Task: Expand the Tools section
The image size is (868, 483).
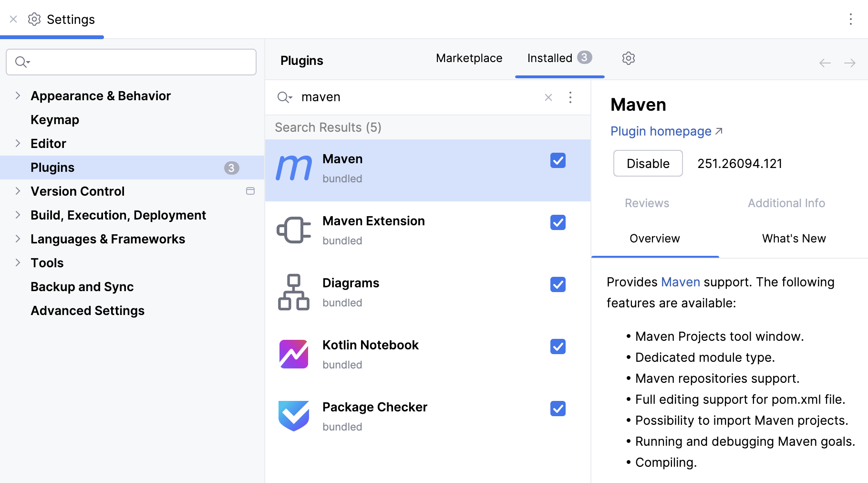Action: [18, 262]
